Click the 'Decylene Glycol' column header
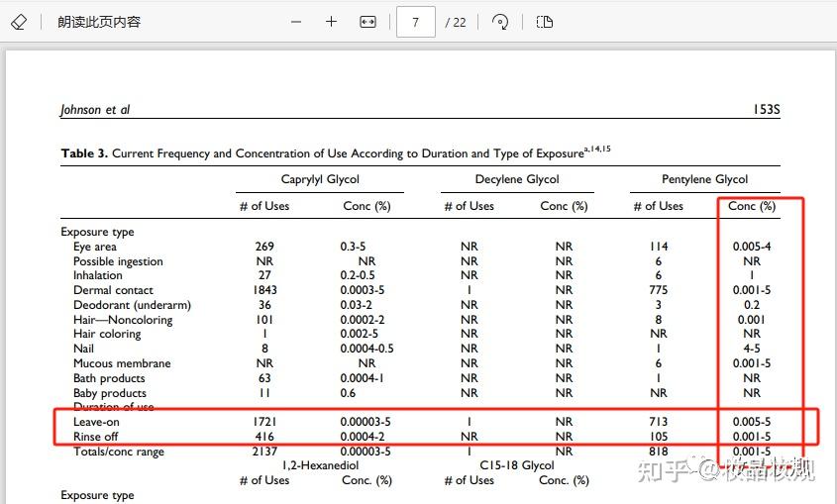This screenshot has height=504, width=837. (x=517, y=179)
